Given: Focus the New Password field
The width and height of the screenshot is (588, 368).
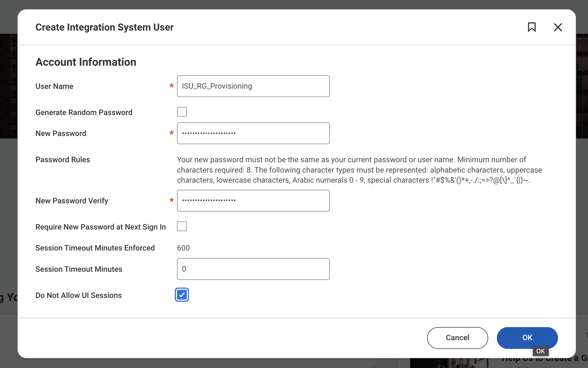Looking at the screenshot, I should point(253,133).
